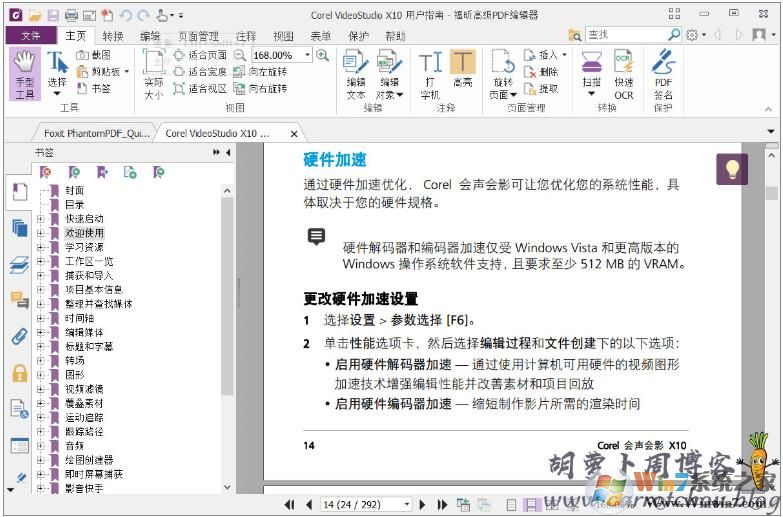
Task: Open the attachments paperclip side panel
Action: pyautogui.click(x=19, y=336)
